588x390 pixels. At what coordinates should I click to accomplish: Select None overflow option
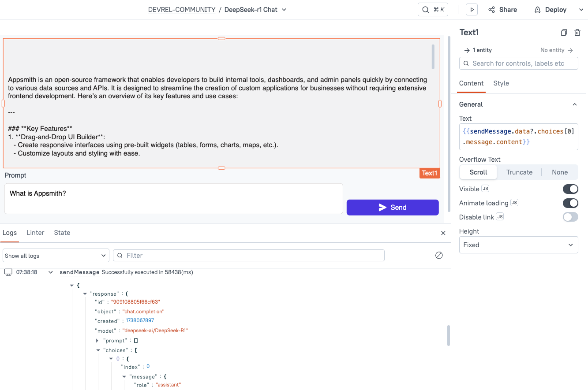pyautogui.click(x=560, y=172)
